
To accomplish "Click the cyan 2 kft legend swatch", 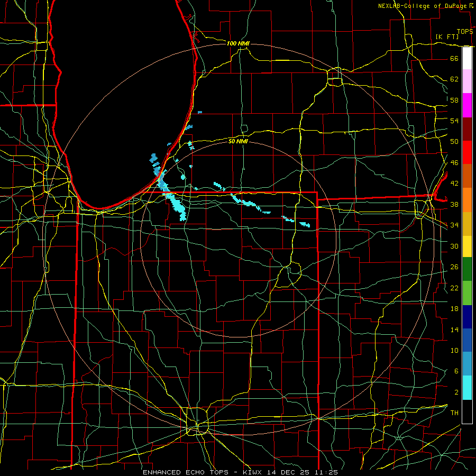I will pos(467,388).
